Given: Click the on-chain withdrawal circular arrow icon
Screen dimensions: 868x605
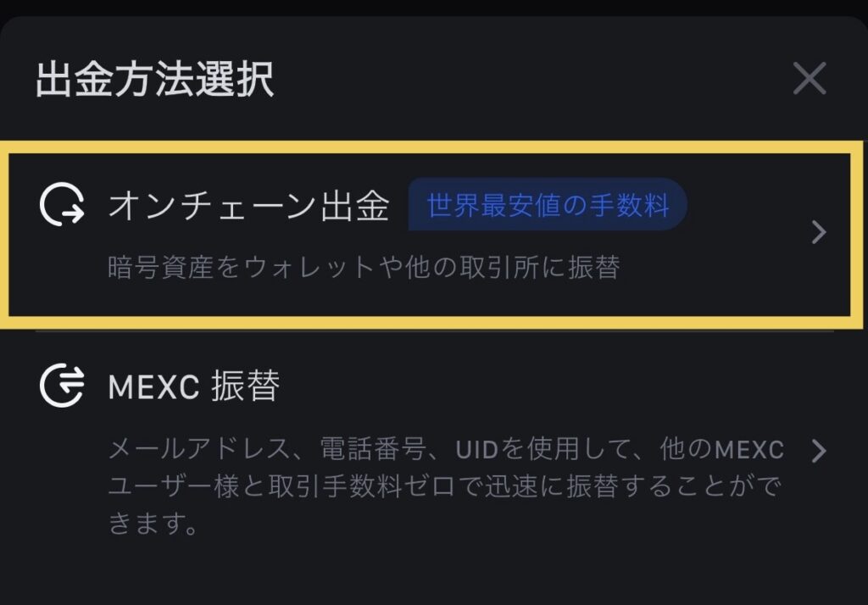Looking at the screenshot, I should (62, 206).
